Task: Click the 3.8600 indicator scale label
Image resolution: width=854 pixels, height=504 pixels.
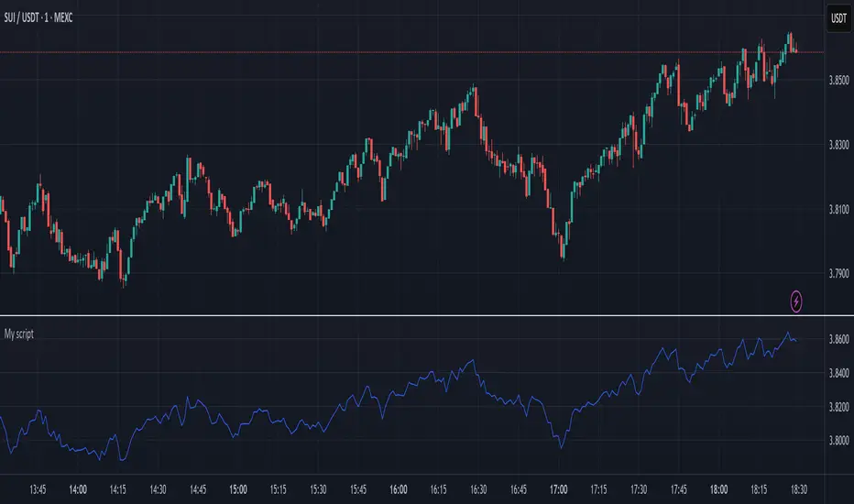Action: (838, 339)
